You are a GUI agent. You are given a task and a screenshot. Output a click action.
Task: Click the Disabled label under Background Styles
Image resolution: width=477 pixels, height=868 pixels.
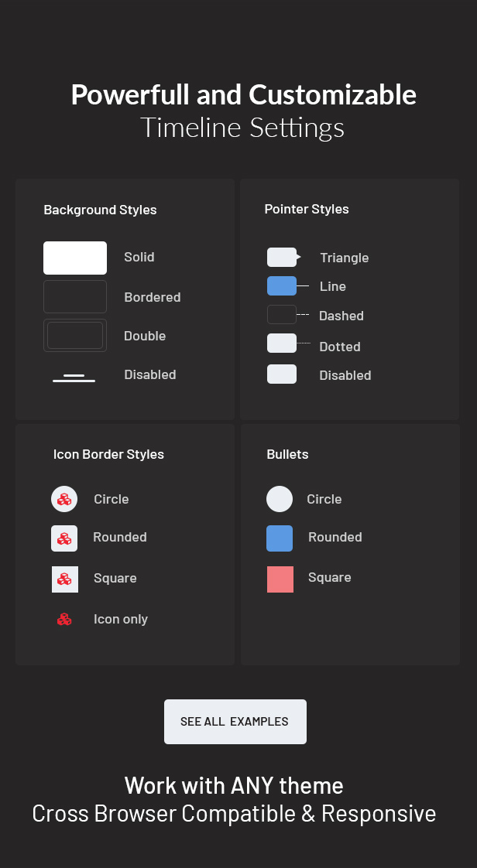[x=150, y=374]
